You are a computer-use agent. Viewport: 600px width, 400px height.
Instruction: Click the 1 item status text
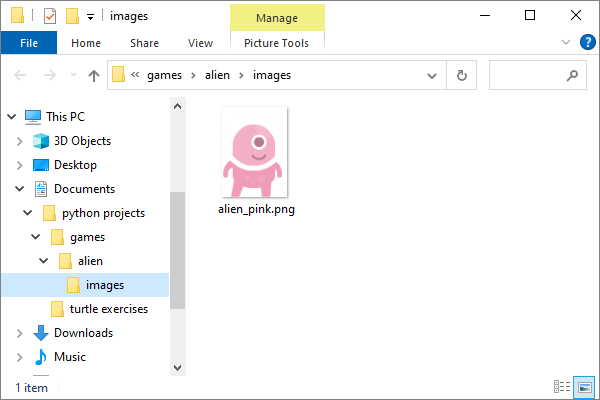pos(31,388)
